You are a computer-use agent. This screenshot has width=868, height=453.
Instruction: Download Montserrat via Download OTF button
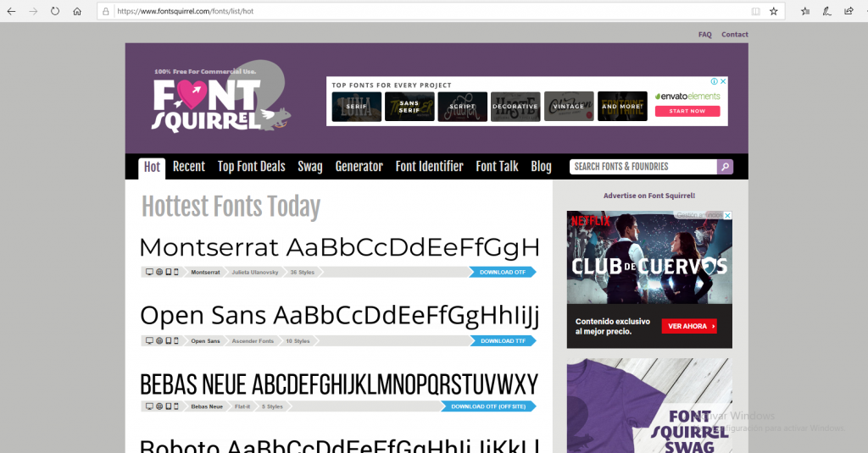click(x=503, y=273)
